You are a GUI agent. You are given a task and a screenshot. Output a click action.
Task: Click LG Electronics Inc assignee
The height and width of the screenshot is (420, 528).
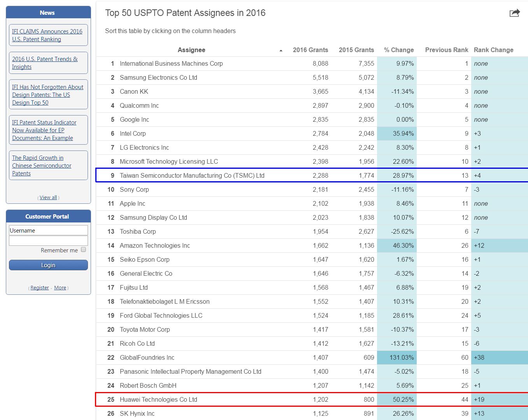144,147
